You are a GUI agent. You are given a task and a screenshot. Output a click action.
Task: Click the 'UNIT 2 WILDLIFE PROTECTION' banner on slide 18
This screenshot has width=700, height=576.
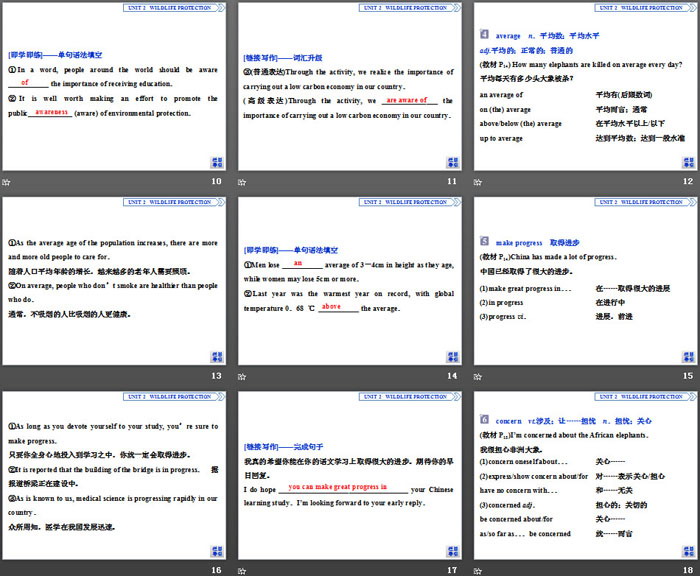coord(646,397)
